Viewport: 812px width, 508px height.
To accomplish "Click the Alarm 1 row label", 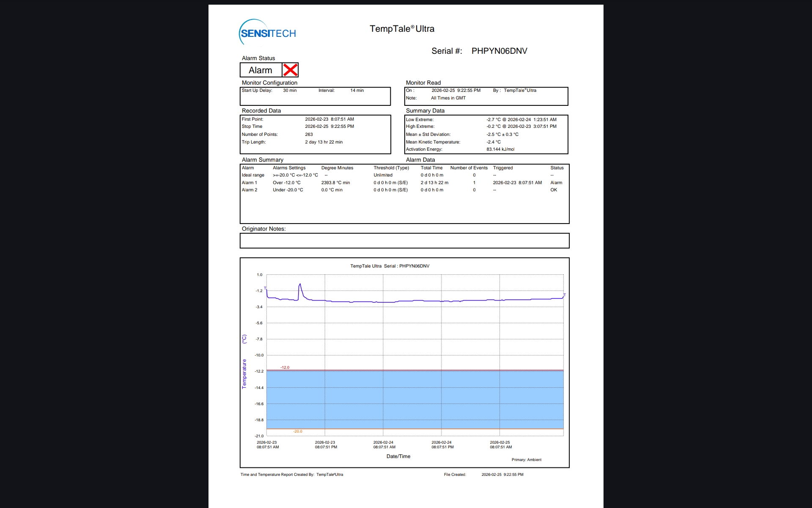I will click(x=249, y=183).
